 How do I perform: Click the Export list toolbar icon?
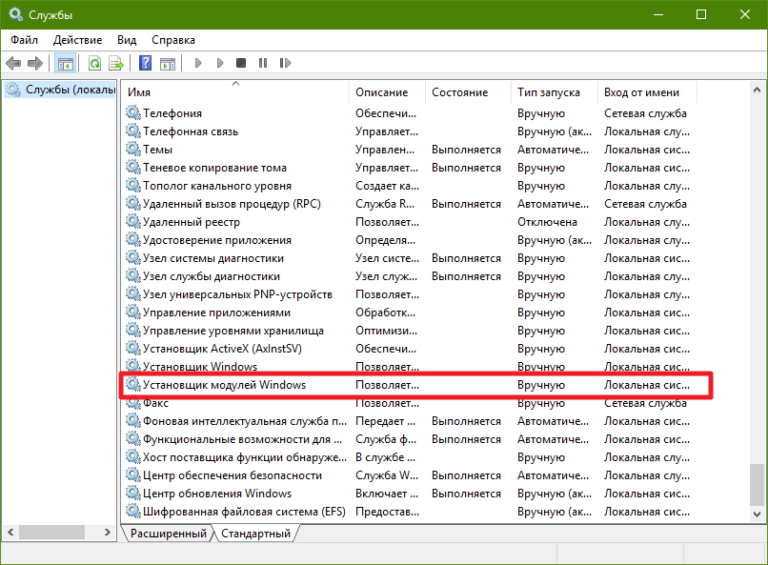click(x=116, y=63)
